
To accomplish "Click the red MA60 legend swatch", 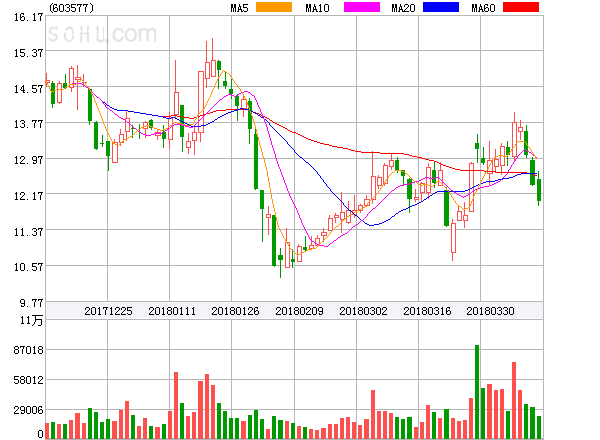I will [521, 7].
